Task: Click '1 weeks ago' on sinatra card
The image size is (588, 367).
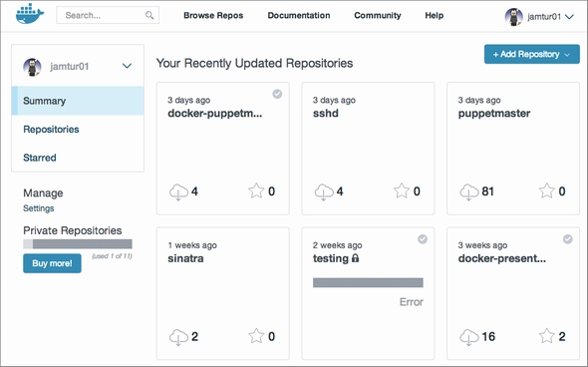Action: coord(192,245)
